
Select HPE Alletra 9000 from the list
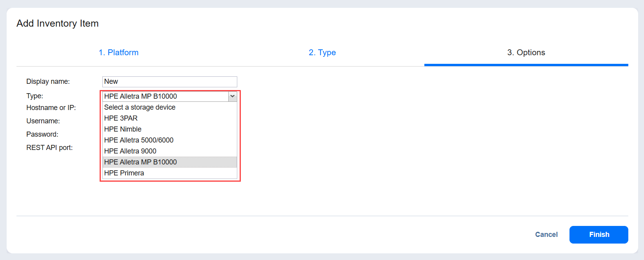click(130, 151)
